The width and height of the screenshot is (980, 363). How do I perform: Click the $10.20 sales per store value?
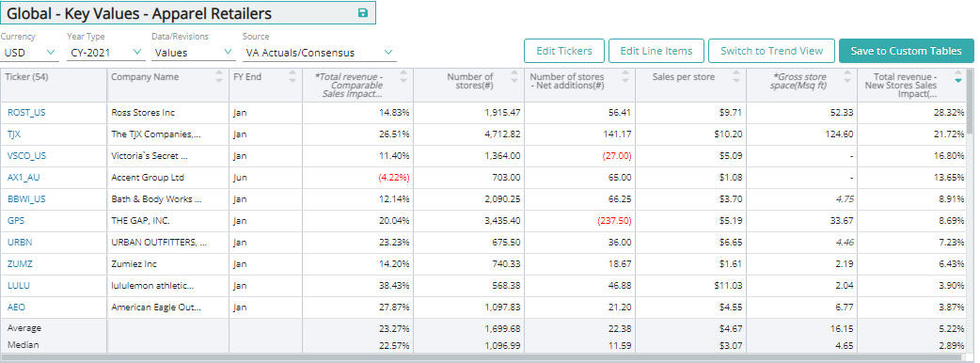(729, 134)
